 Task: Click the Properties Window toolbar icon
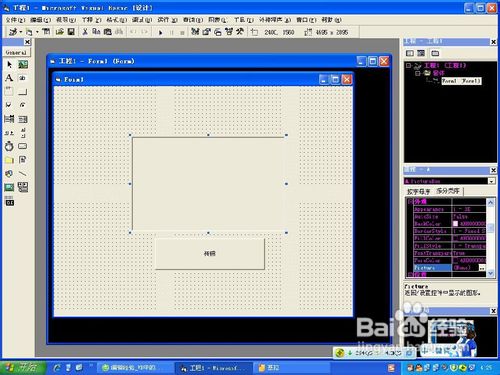[x=207, y=32]
